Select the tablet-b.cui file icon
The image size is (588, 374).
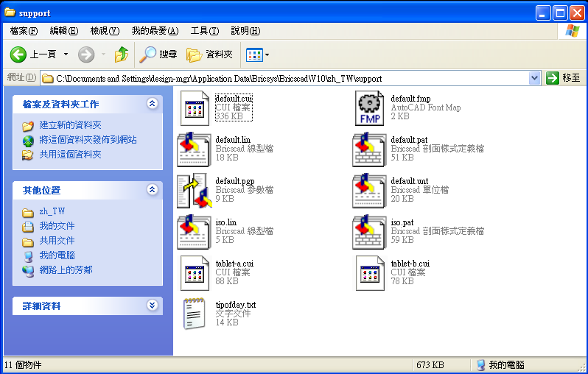coord(370,273)
